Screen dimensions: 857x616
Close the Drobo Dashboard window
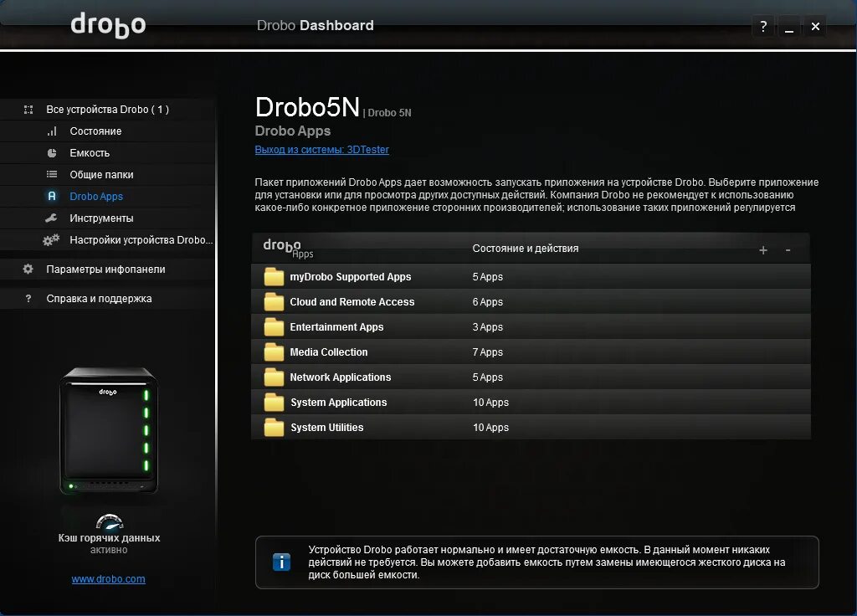pos(815,26)
